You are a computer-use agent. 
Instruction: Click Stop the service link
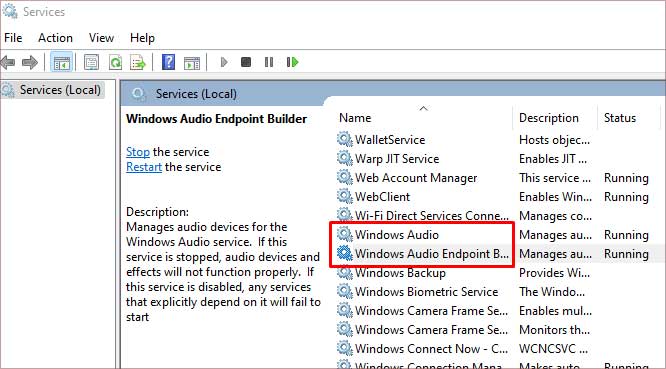coord(138,152)
